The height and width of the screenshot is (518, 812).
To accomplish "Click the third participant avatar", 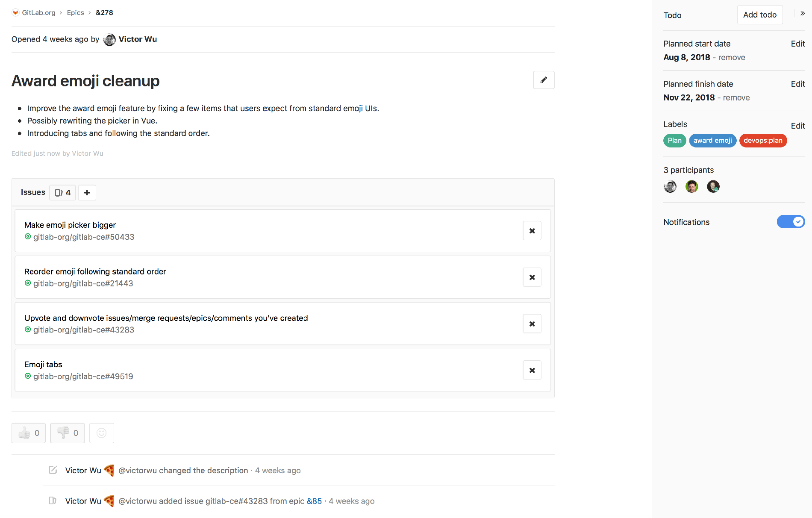I will [713, 186].
